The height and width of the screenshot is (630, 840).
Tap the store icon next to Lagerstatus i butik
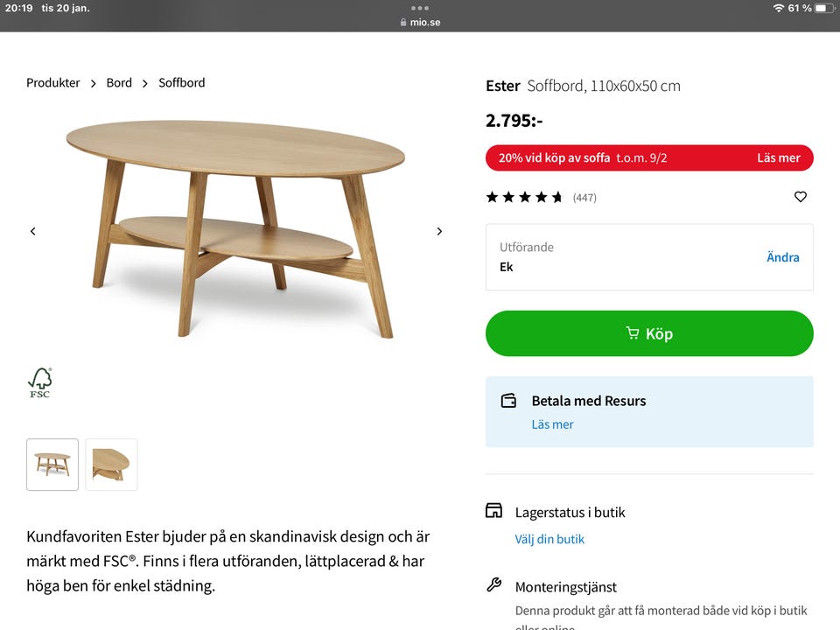tap(495, 512)
